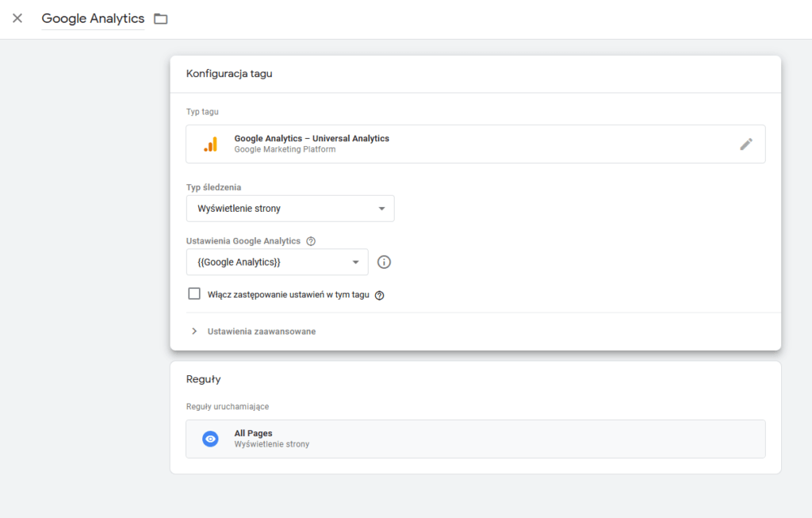This screenshot has width=812, height=518.
Task: Click the Reguły uruchamiające label
Action: click(227, 406)
